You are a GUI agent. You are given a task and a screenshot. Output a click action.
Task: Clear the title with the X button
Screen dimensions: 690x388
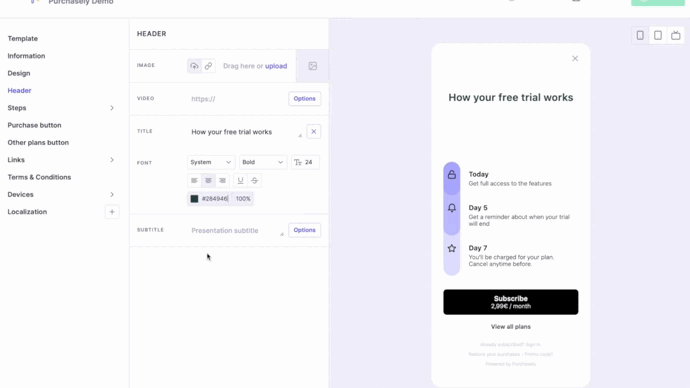(313, 132)
